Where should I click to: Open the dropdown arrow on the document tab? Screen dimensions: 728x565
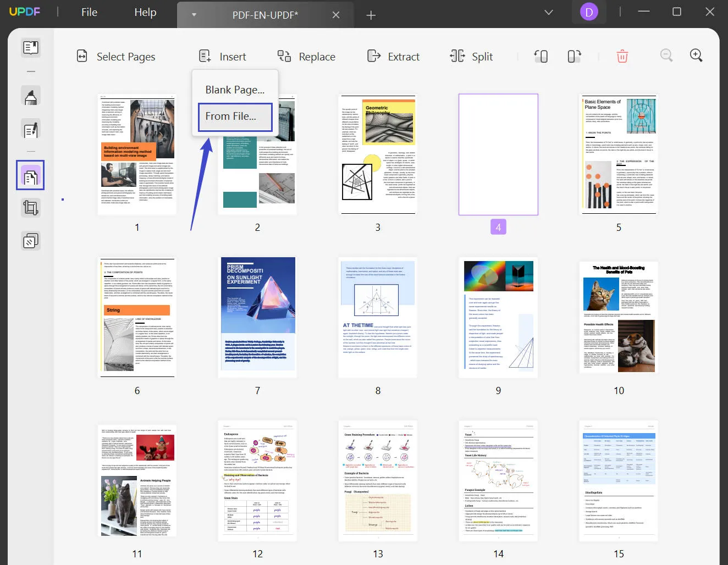(194, 15)
